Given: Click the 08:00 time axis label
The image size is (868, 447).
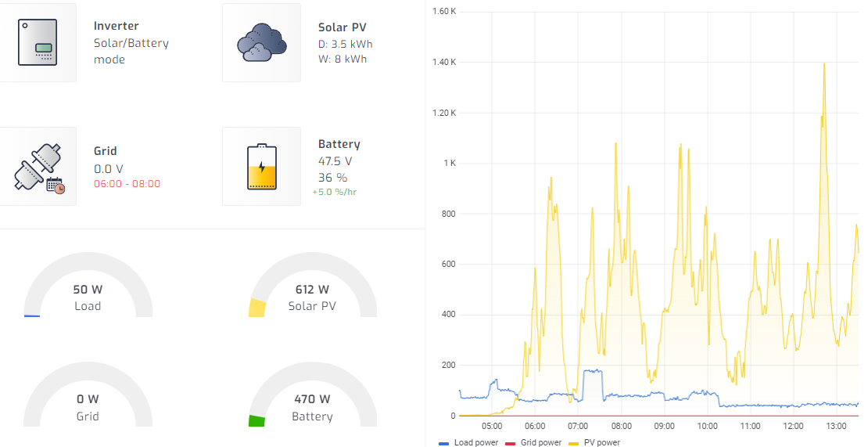Looking at the screenshot, I should (x=621, y=426).
